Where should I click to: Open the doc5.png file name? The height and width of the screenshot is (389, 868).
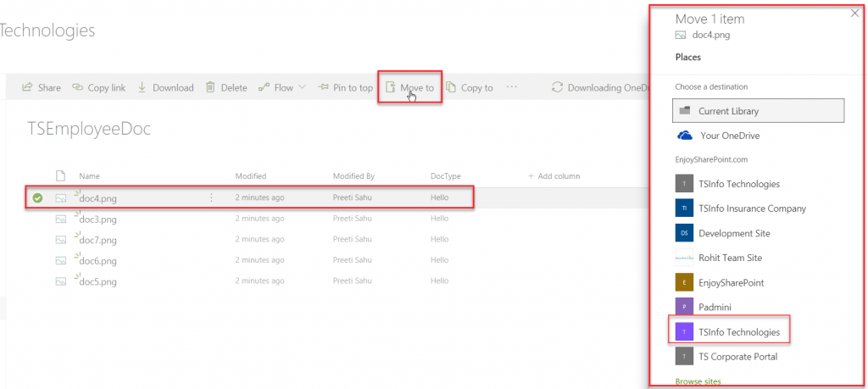(x=98, y=282)
